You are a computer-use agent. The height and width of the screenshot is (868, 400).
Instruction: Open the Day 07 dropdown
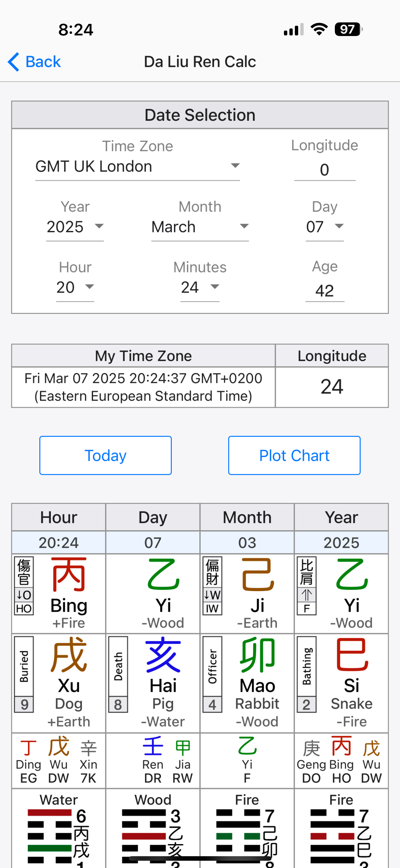(x=325, y=227)
